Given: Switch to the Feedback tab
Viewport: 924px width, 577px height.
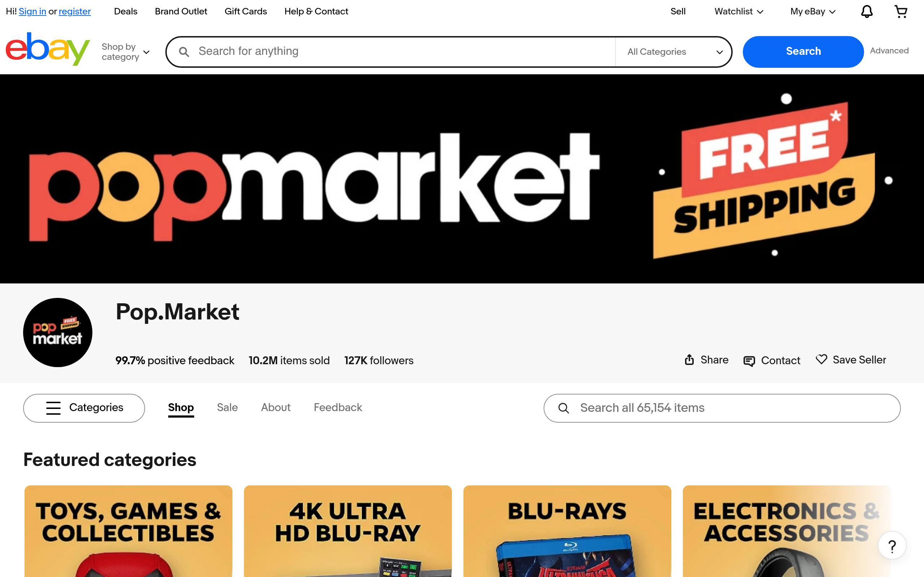Looking at the screenshot, I should 338,408.
